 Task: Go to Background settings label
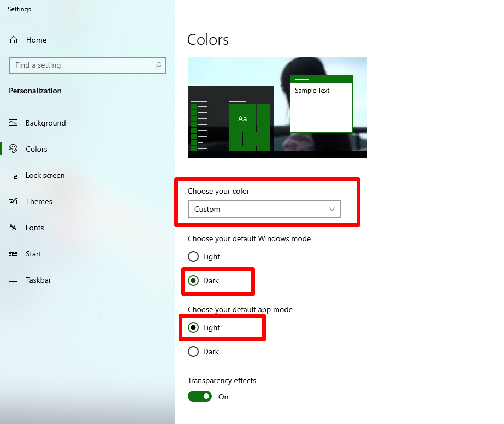46,123
